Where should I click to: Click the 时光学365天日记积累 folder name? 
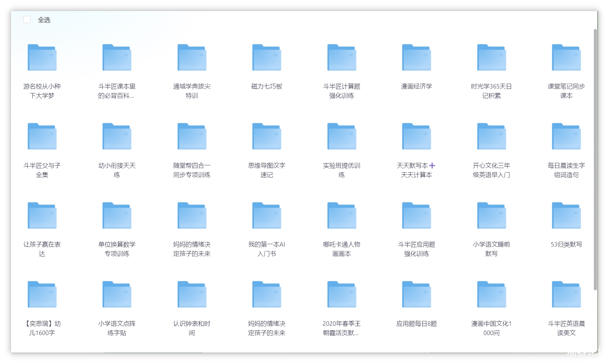[491, 91]
